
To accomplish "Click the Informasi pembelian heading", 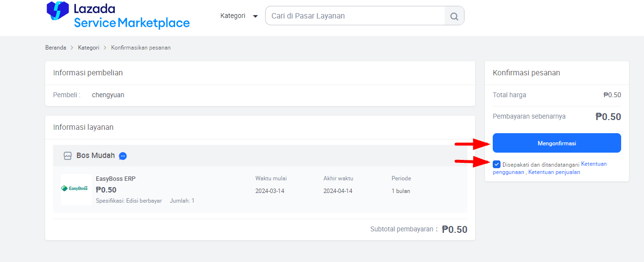I will [x=88, y=73].
